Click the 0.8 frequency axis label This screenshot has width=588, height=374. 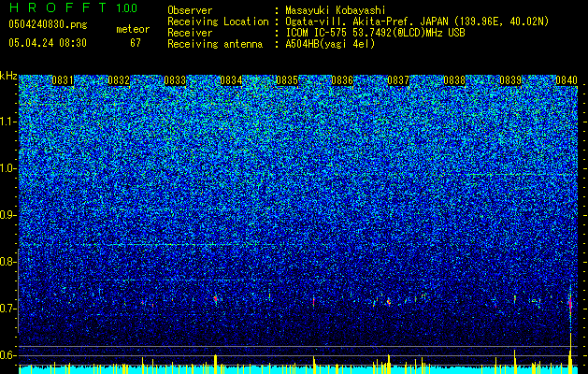pos(8,262)
